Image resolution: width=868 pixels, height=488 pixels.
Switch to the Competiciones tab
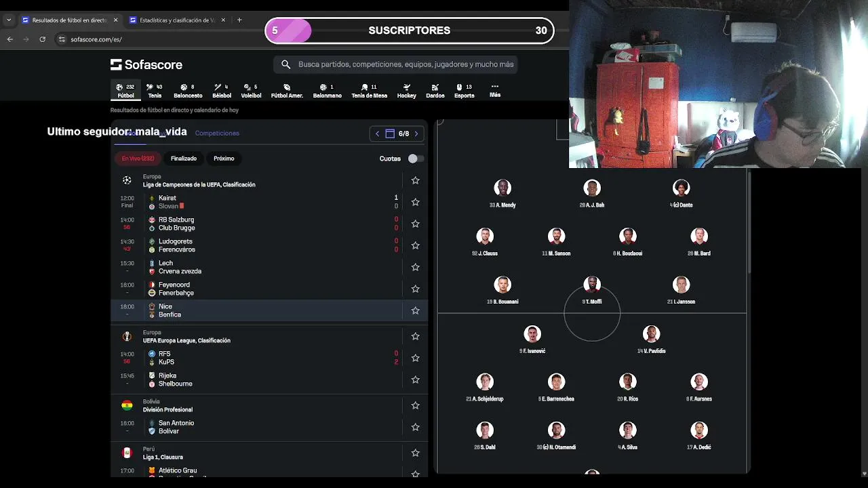217,134
